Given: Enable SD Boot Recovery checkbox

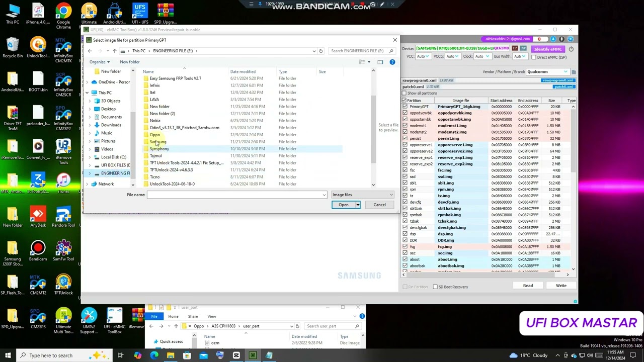Looking at the screenshot, I should [x=435, y=287].
